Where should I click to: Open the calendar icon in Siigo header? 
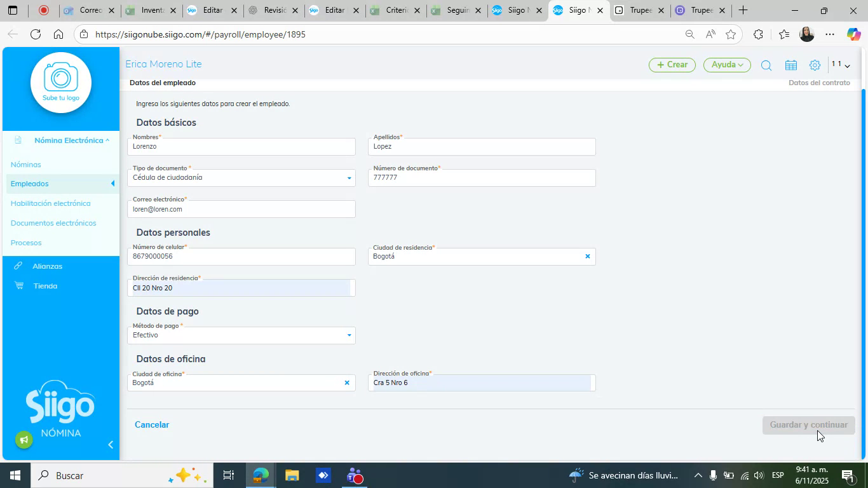[791, 65]
